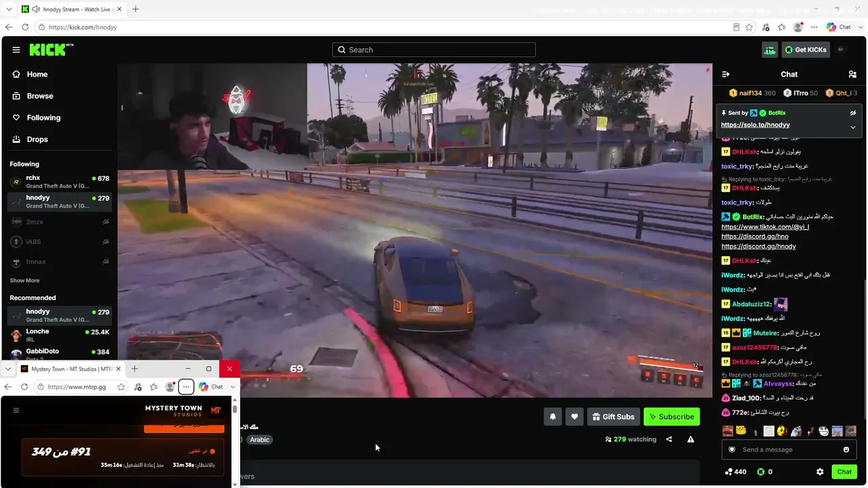Open Copilot Chat in main browser
This screenshot has height=488, width=868.
pyautogui.click(x=840, y=27)
